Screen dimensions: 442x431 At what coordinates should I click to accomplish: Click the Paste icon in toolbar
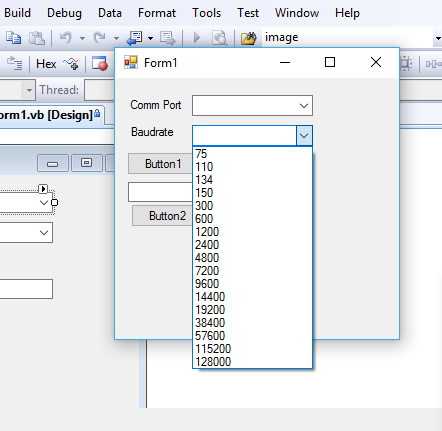37,38
